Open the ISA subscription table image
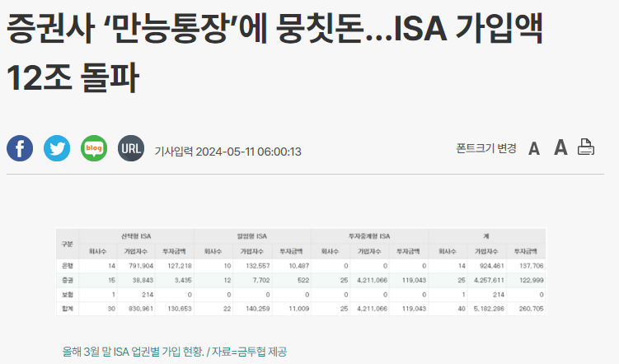Screen dimensions: 619x364 coord(301,272)
